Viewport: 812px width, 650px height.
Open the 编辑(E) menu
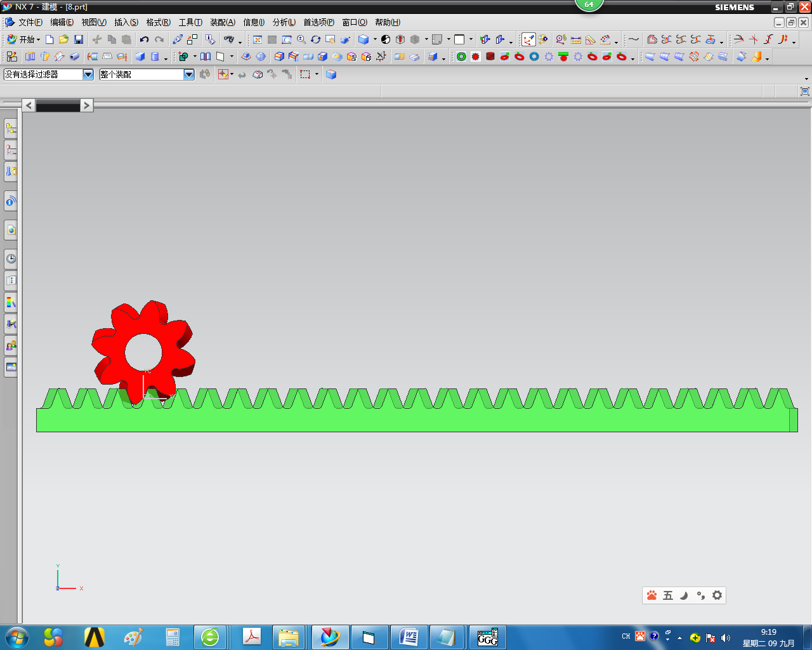pyautogui.click(x=62, y=22)
